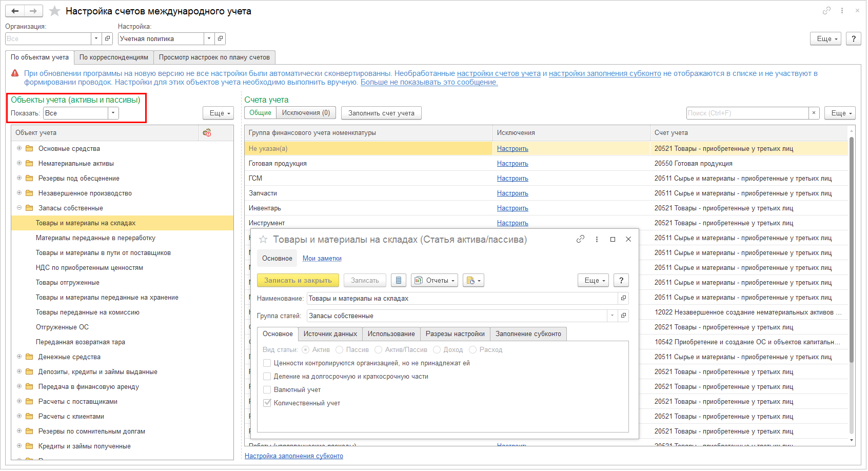This screenshot has width=868, height=471.
Task: Click the favorites star next to the page title
Action: click(x=55, y=11)
